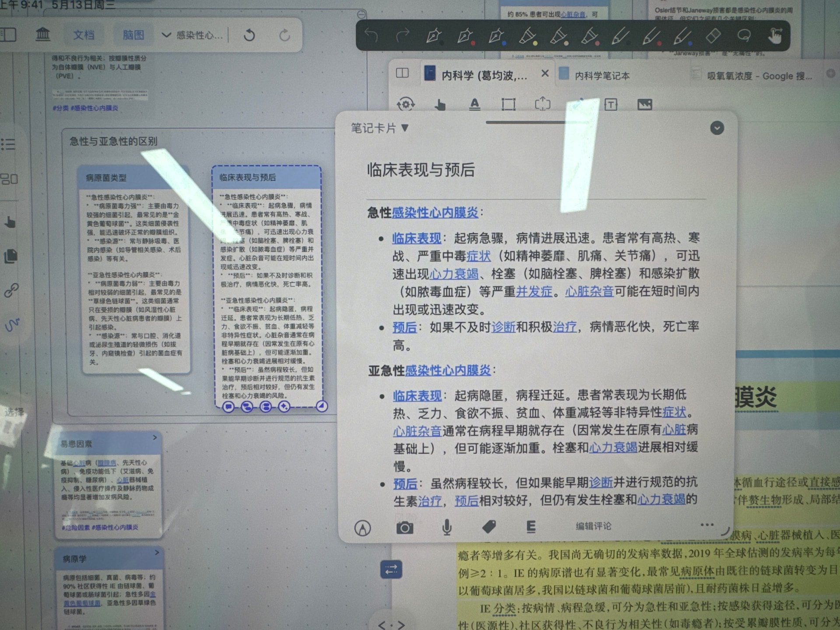Open camera in note card footer
This screenshot has width=840, height=630.
click(x=405, y=528)
